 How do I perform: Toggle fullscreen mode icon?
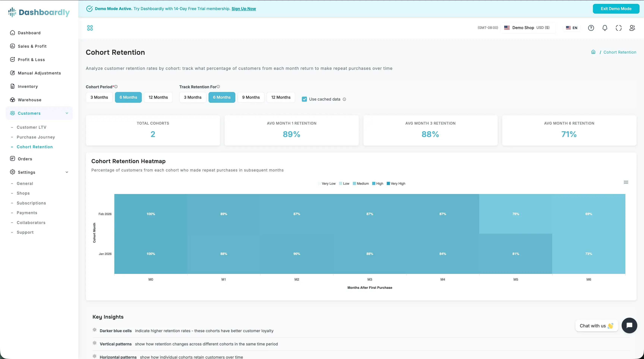click(618, 28)
